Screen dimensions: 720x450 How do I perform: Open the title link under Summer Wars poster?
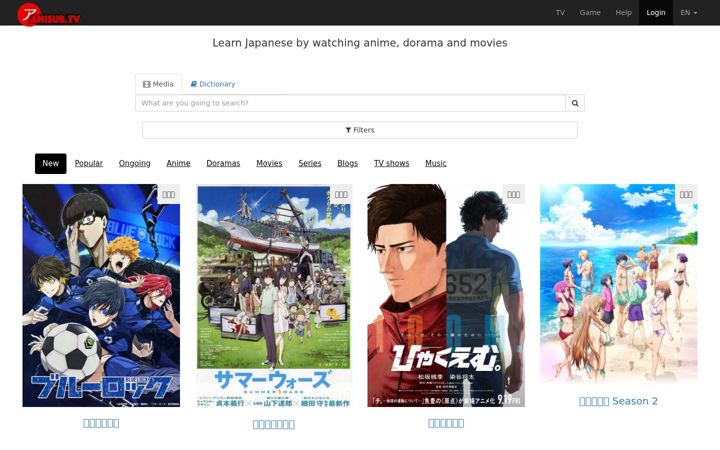274,425
